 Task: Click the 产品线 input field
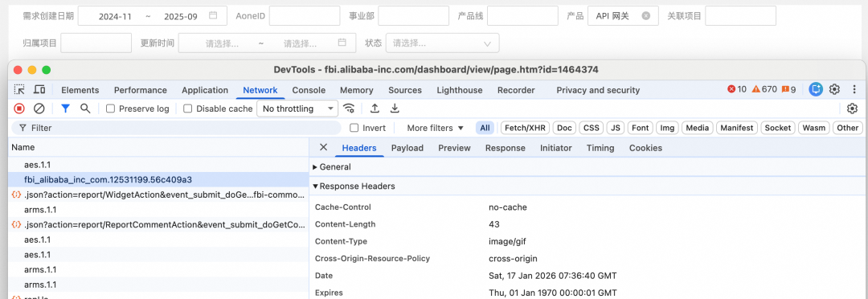pos(522,16)
